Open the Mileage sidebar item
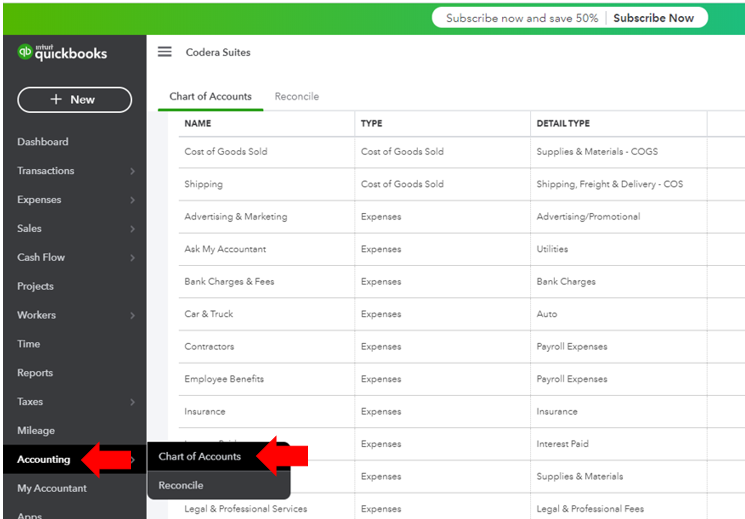The width and height of the screenshot is (745, 519). (36, 431)
